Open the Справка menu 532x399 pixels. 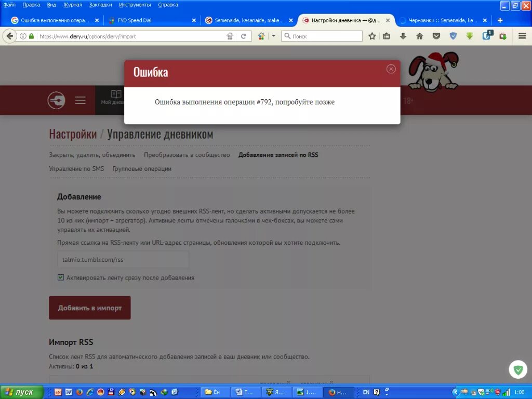tap(168, 5)
